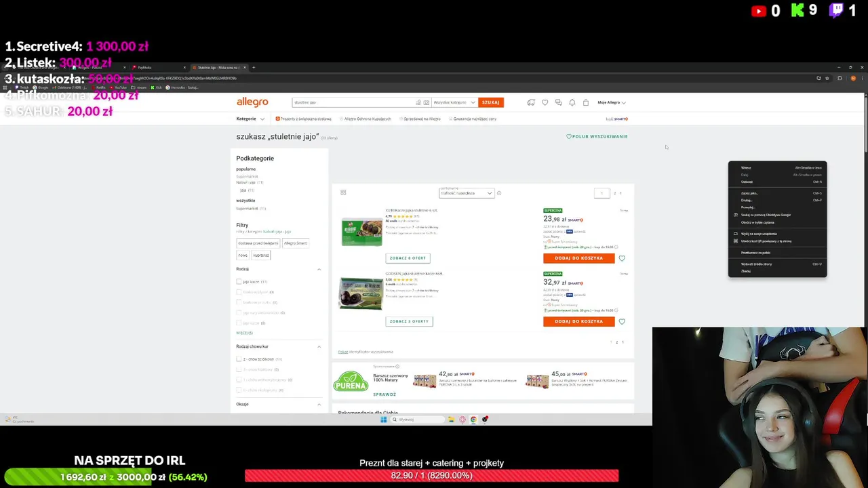Open search history icon in search field
The image size is (868, 488).
click(x=418, y=102)
